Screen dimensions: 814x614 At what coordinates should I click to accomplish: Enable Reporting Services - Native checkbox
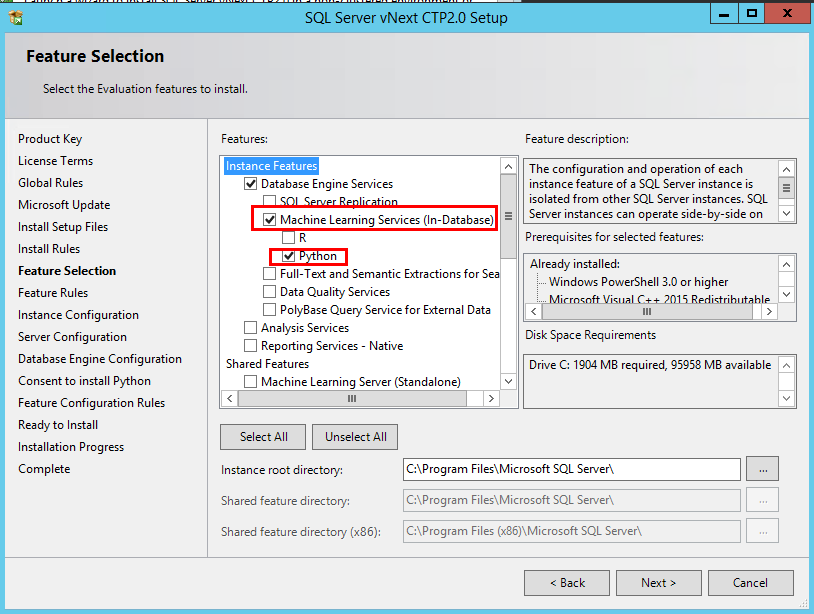coord(250,346)
